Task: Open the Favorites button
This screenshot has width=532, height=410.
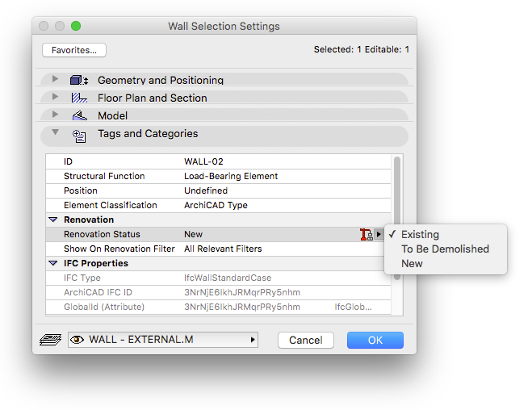Action: click(x=73, y=50)
